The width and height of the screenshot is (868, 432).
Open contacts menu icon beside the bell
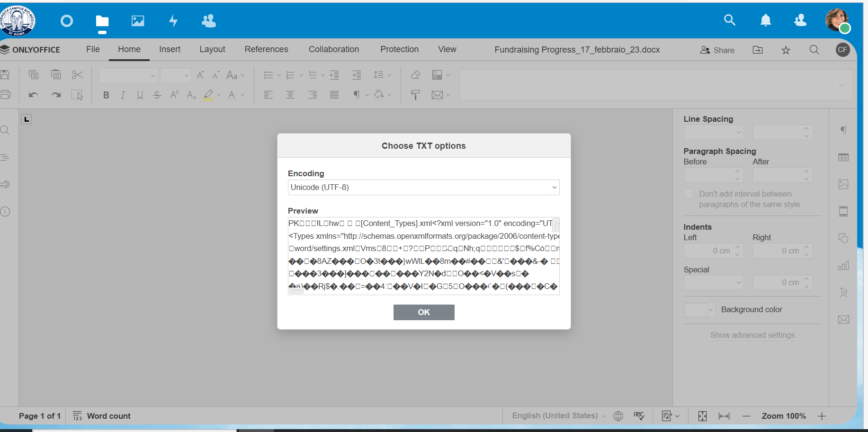pos(800,20)
